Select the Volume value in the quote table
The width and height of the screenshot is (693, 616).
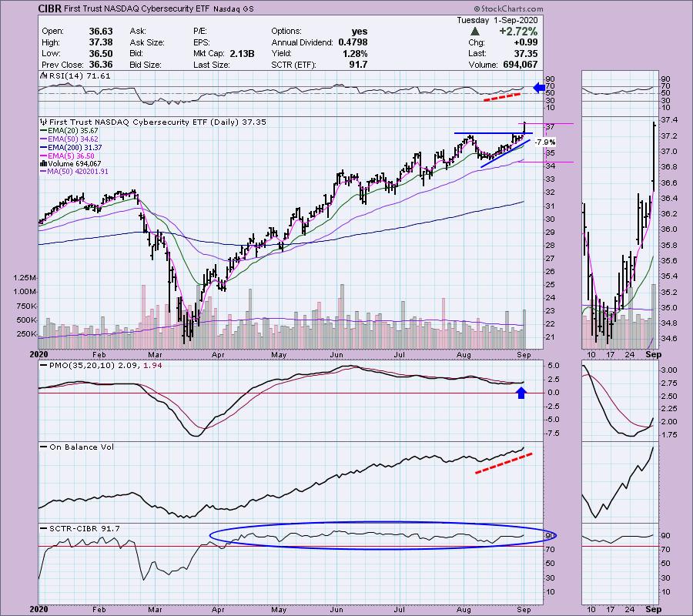pos(521,65)
